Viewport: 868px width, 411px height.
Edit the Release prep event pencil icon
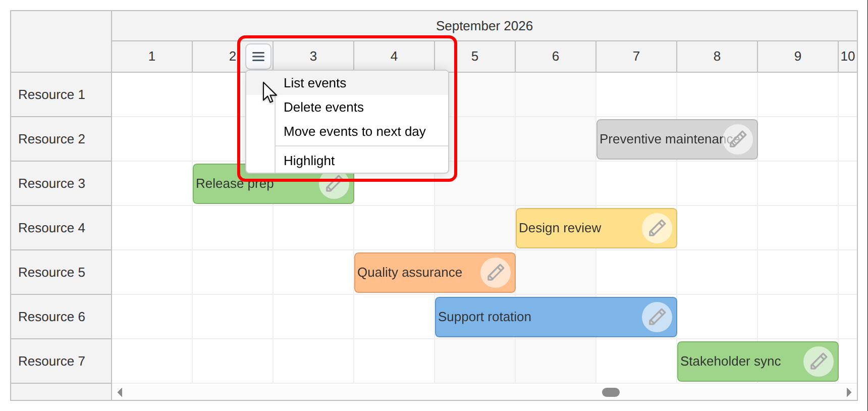coord(334,184)
